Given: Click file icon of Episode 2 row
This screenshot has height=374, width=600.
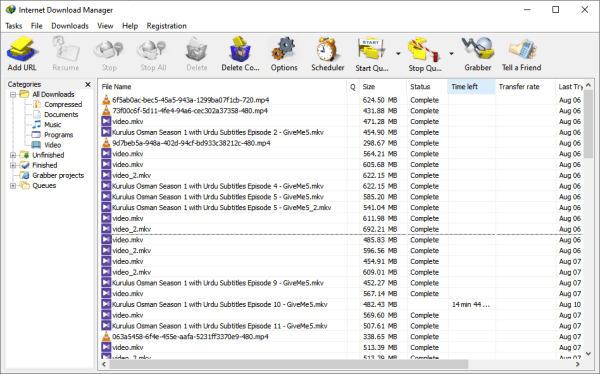Looking at the screenshot, I should tap(106, 132).
